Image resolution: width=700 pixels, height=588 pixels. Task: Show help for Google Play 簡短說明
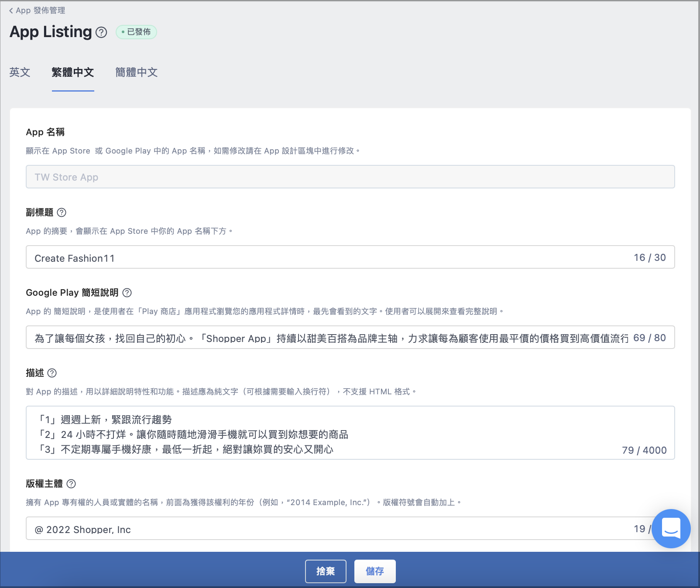[127, 293]
